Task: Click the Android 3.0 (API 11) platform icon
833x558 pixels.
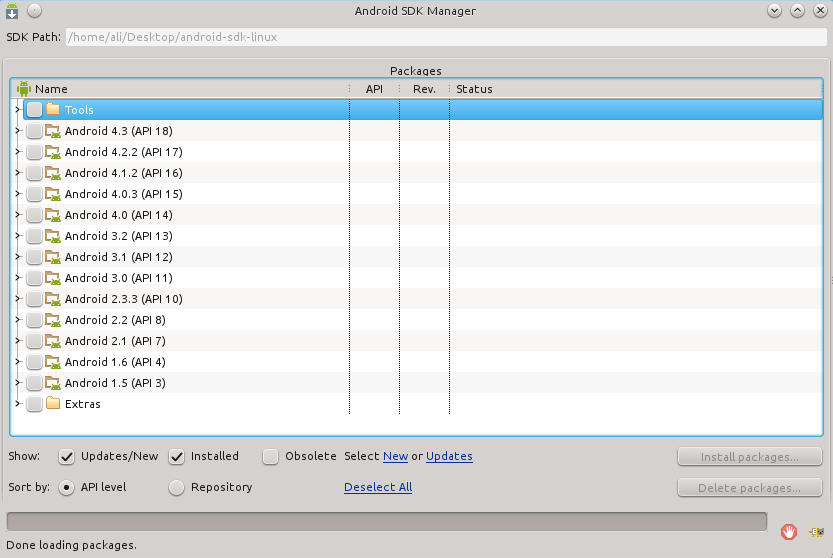Action: coord(53,278)
